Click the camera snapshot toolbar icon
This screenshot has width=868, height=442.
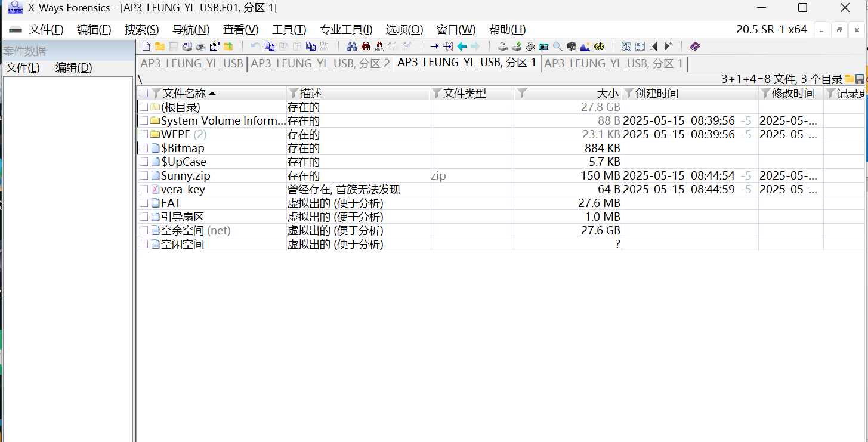click(571, 47)
